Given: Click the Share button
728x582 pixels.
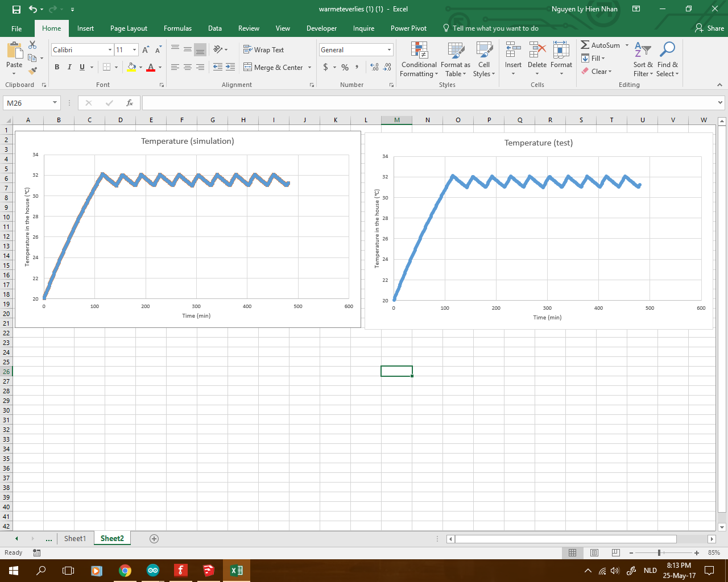Looking at the screenshot, I should [709, 28].
